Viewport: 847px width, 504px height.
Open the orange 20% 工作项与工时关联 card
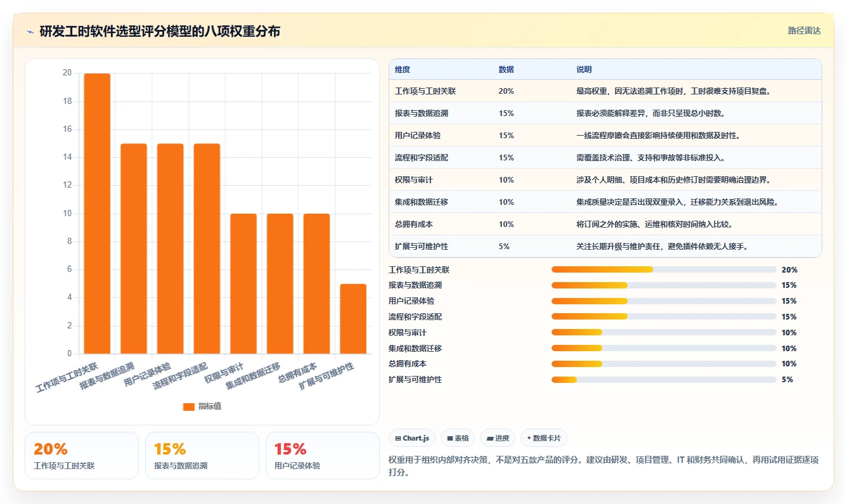coord(82,455)
